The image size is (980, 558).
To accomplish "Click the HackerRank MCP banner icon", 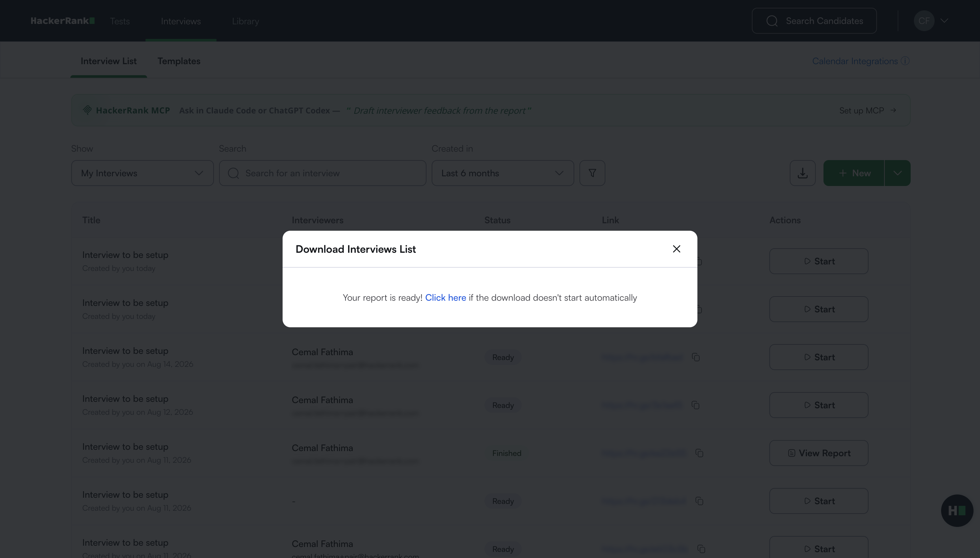I will pyautogui.click(x=87, y=110).
